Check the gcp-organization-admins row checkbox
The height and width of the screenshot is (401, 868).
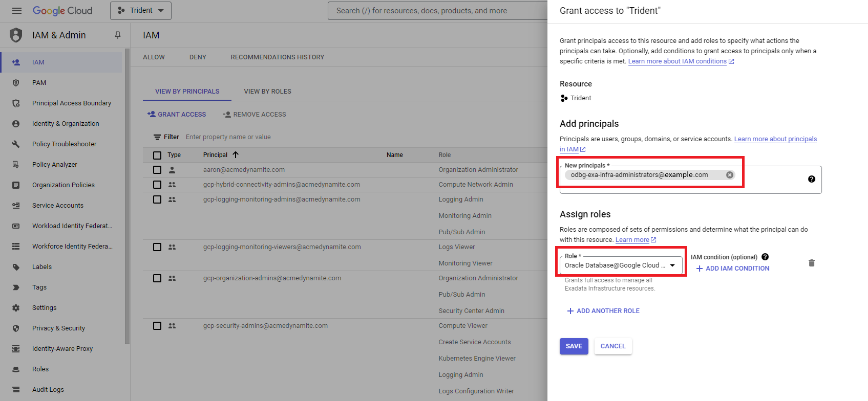(157, 278)
